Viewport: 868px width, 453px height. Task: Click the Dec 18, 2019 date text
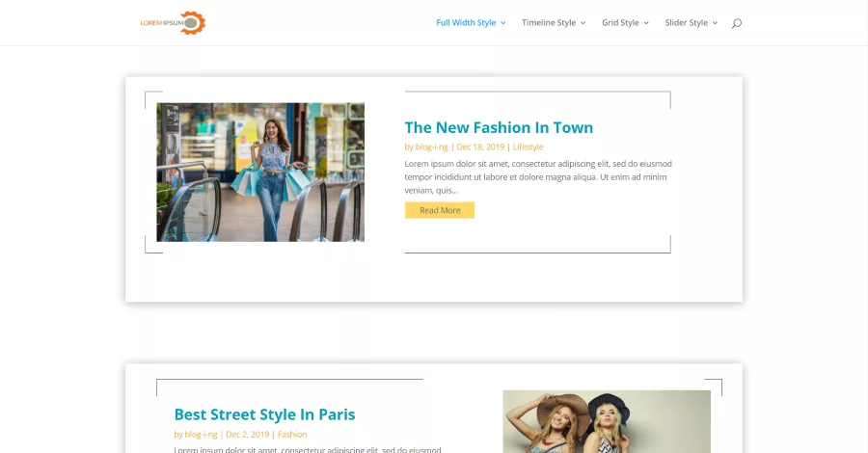[x=480, y=147]
